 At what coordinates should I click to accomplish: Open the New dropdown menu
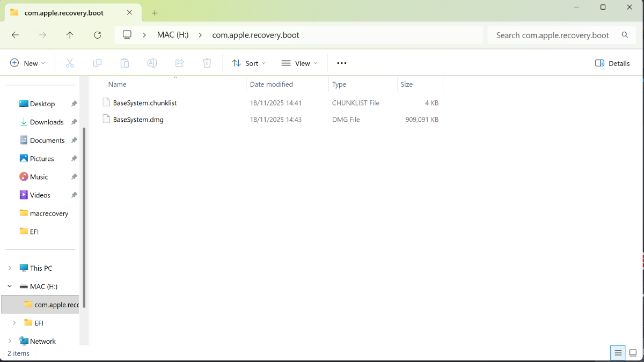[x=28, y=63]
